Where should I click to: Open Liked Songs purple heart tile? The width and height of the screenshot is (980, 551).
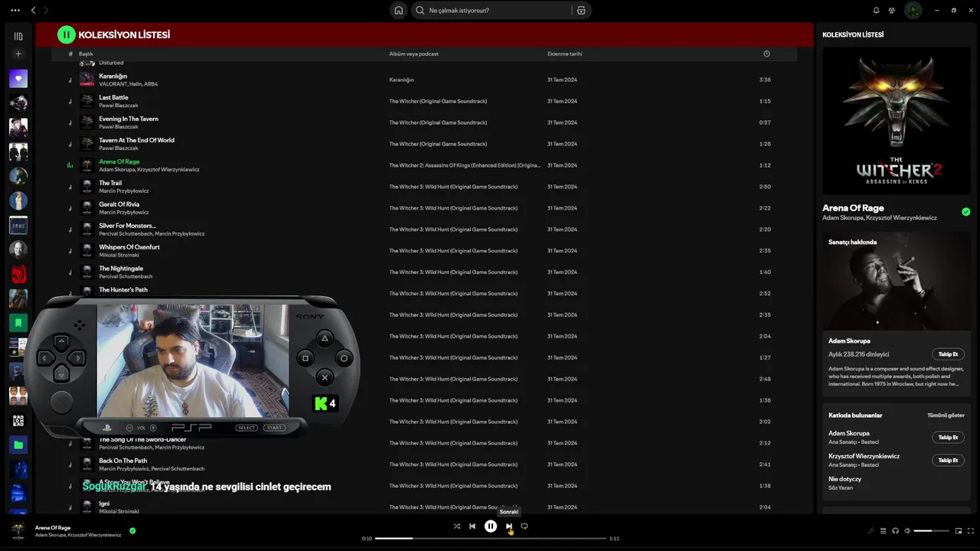point(18,78)
